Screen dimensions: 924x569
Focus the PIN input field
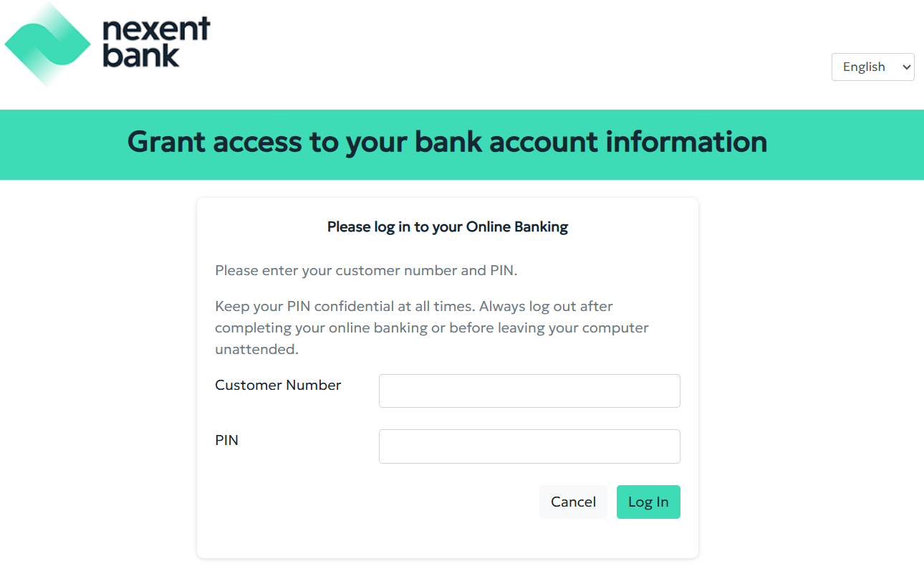point(529,446)
